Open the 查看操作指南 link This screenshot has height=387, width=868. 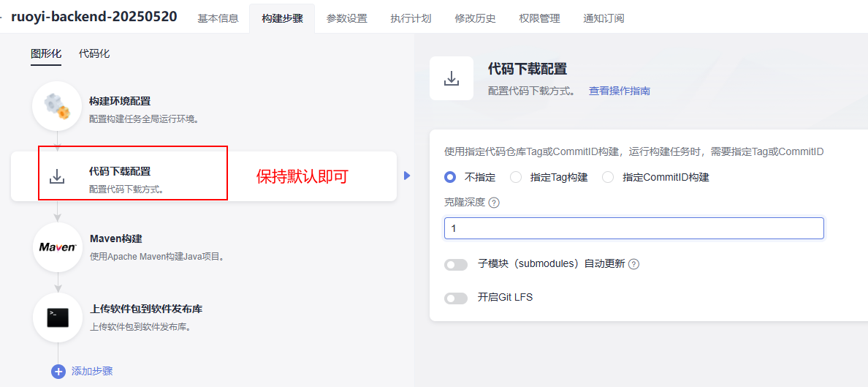[x=620, y=91]
